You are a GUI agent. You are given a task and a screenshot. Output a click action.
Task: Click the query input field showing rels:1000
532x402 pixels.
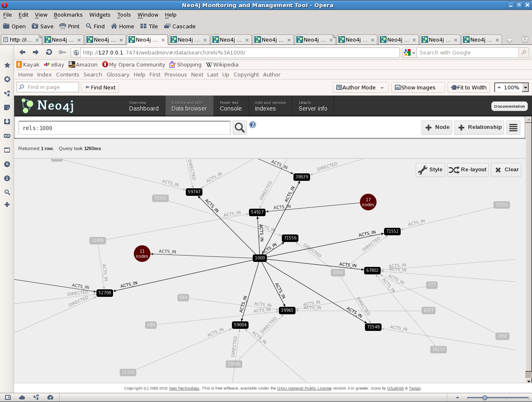[x=124, y=128]
